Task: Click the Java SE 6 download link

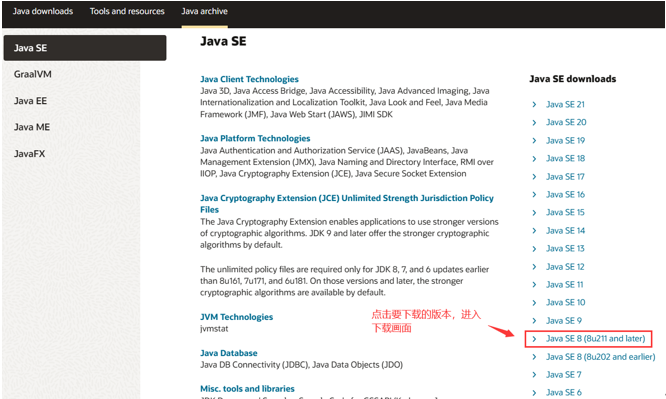Action: [564, 393]
